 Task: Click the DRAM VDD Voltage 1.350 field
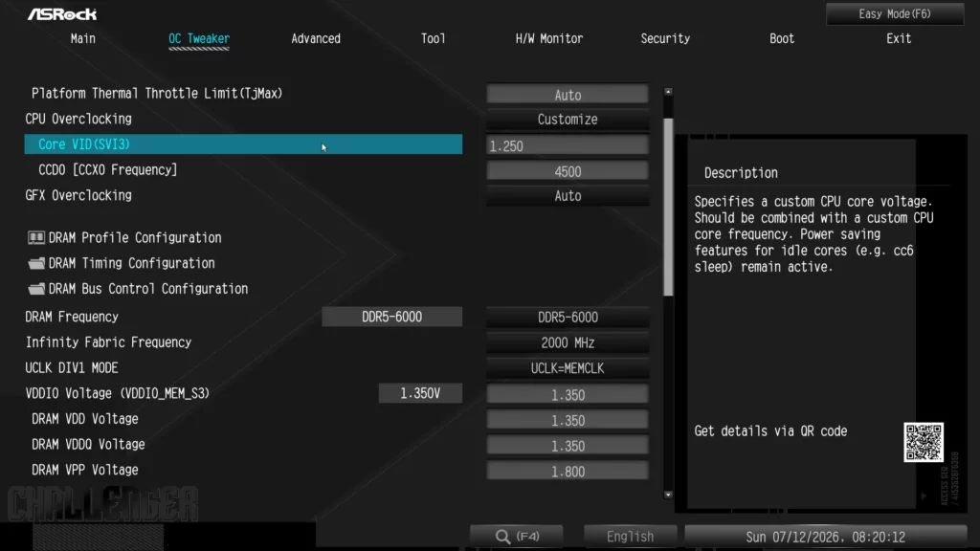tap(568, 421)
